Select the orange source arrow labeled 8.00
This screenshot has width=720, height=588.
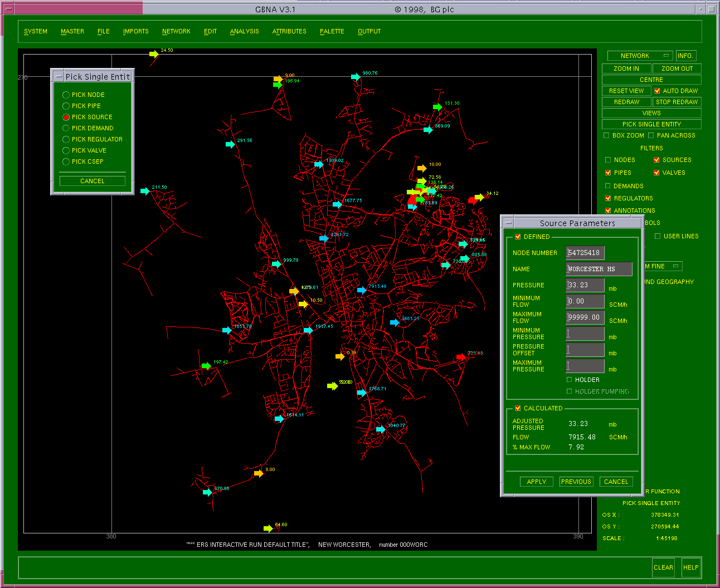258,473
